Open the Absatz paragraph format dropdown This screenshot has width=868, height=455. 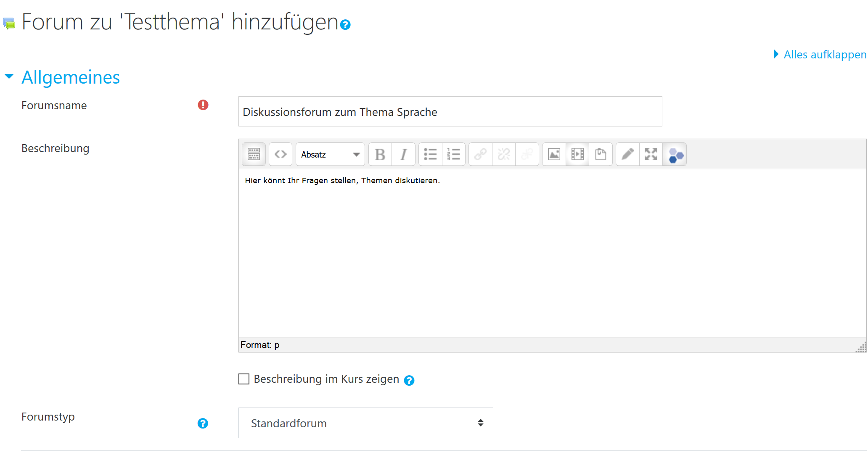pyautogui.click(x=330, y=155)
